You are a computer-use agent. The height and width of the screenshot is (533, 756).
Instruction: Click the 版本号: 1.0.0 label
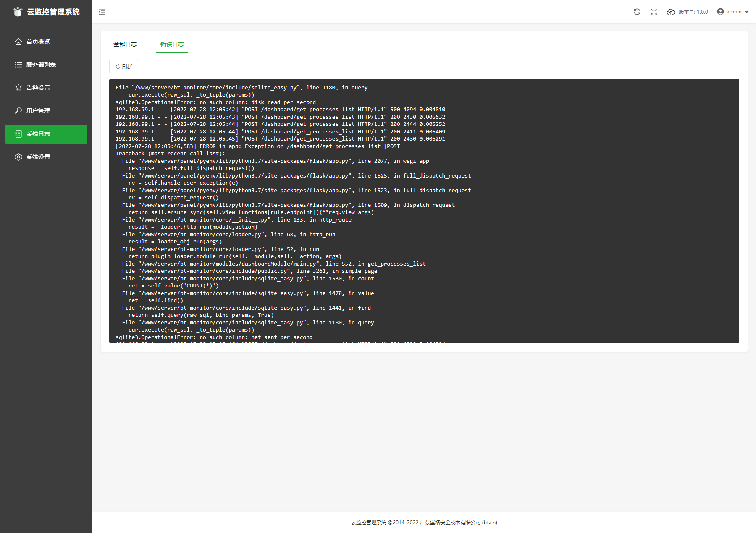tap(693, 12)
